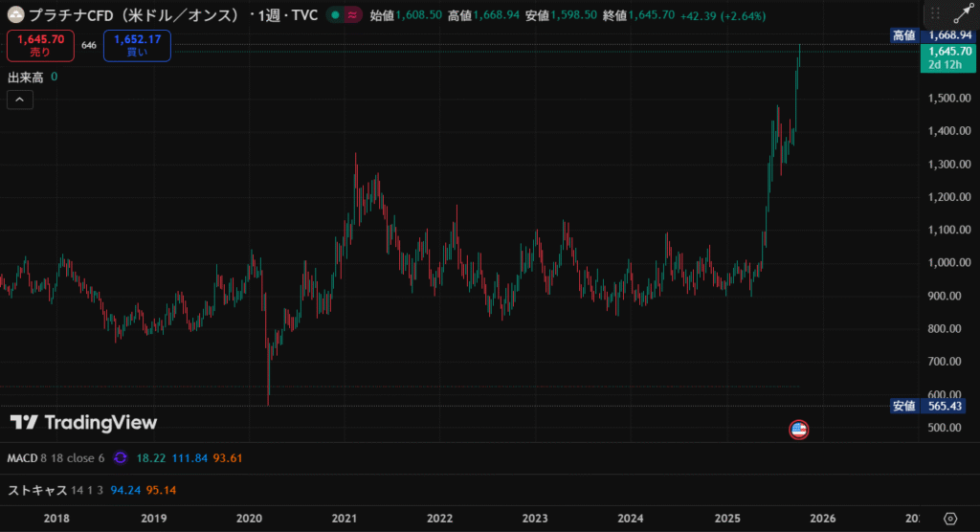Click the purple MACD refresh icon
980x532 pixels.
click(x=120, y=458)
